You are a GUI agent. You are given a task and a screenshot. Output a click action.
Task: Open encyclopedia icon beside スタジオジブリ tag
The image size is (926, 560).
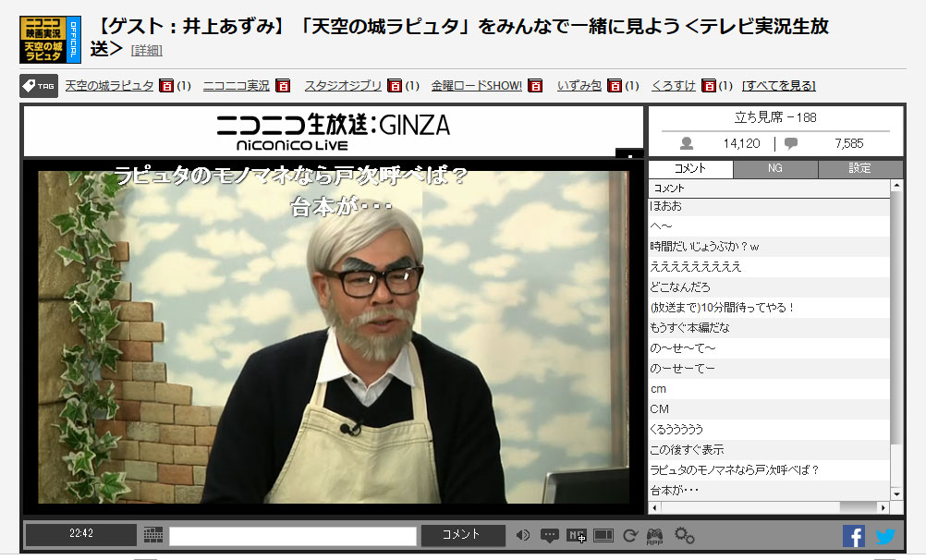pyautogui.click(x=395, y=86)
